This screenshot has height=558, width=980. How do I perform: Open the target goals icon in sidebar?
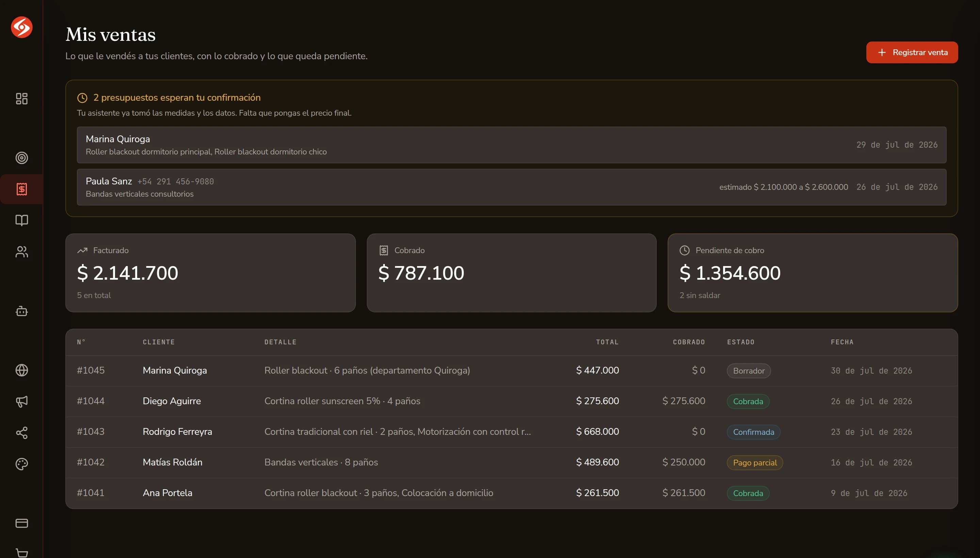tap(21, 158)
